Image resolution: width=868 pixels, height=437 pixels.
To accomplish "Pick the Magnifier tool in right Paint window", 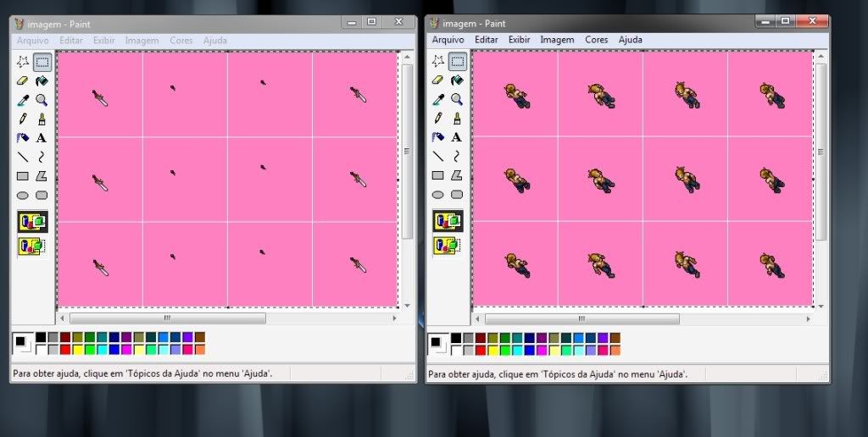I will pyautogui.click(x=457, y=100).
